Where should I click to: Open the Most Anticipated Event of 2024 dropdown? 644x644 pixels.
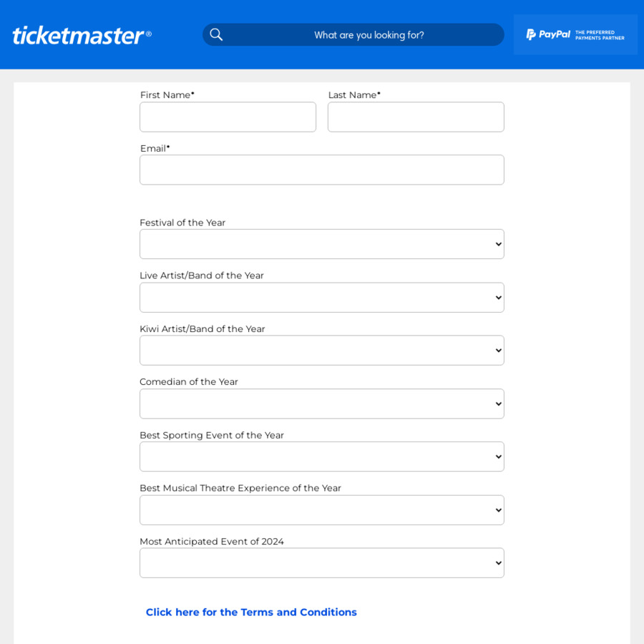[322, 562]
